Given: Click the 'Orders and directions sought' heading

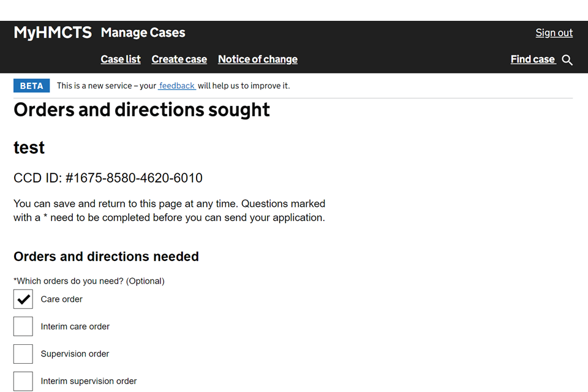Looking at the screenshot, I should 141,110.
